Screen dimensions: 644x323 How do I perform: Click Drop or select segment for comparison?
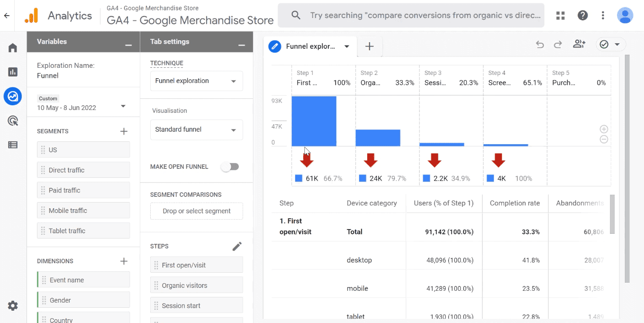[x=196, y=211]
